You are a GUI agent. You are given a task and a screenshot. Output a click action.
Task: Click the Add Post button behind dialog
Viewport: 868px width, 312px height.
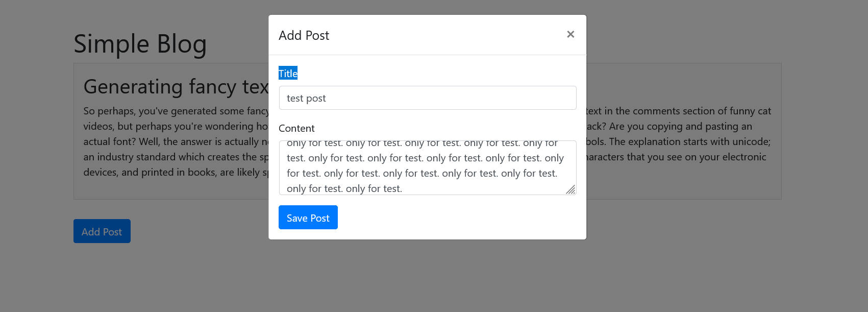(x=102, y=231)
